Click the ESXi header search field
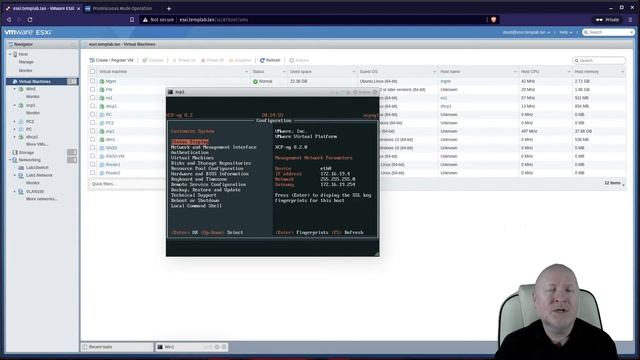This screenshot has width=640, height=360. point(608,32)
